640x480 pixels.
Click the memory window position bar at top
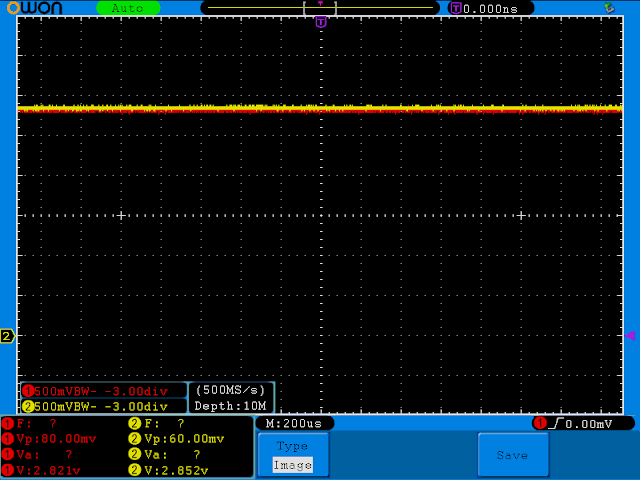click(x=320, y=8)
